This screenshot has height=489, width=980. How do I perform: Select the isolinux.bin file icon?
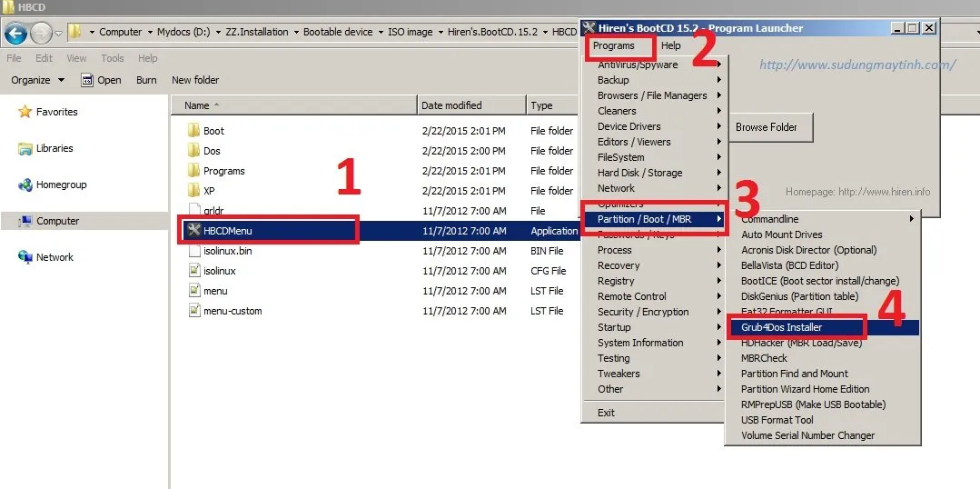pos(193,251)
